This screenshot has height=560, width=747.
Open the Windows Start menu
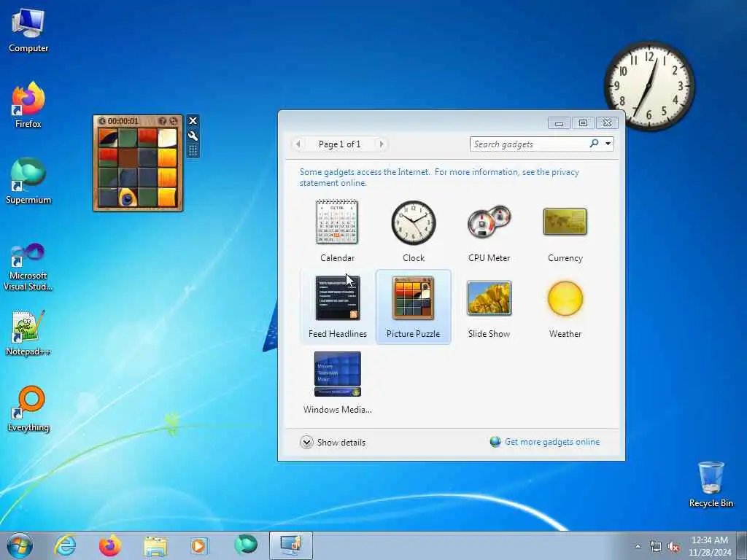coord(20,545)
